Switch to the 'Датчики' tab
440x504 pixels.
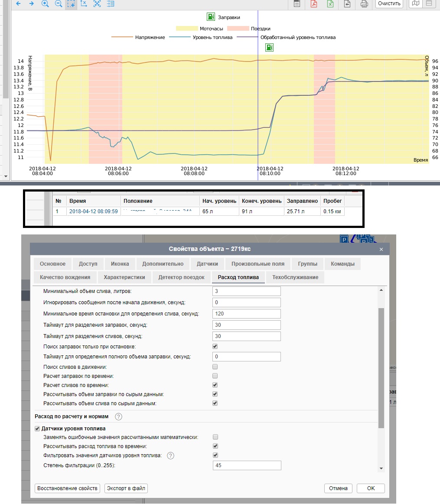click(x=210, y=264)
